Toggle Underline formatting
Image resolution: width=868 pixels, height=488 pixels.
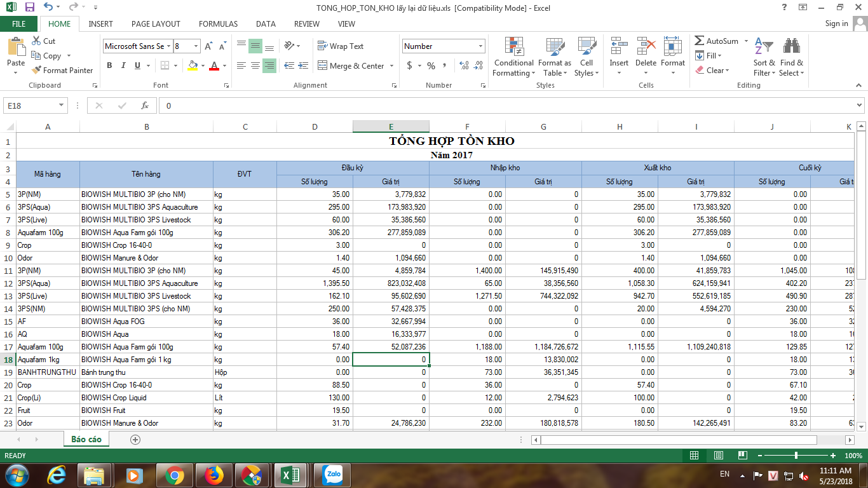coord(138,65)
